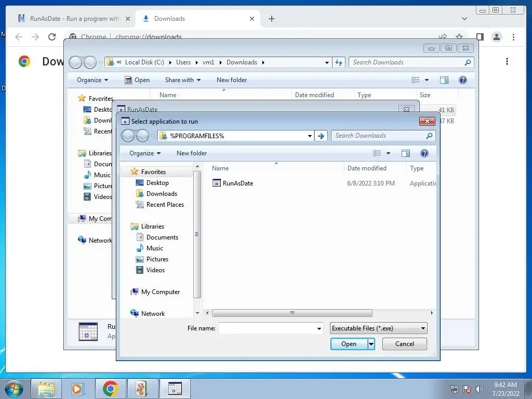Click the RunAsDate taskbar icon
Image resolution: width=532 pixels, height=399 pixels.
coord(175,389)
